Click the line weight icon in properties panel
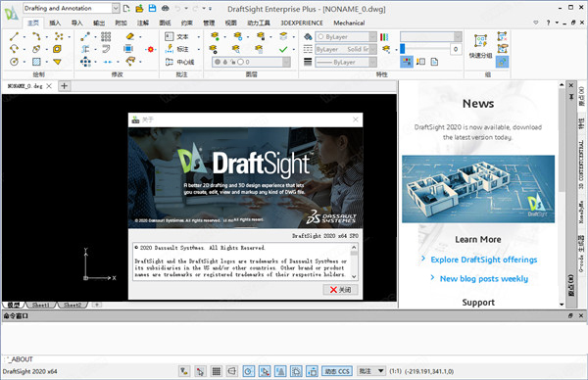The image size is (588, 380). (x=308, y=62)
